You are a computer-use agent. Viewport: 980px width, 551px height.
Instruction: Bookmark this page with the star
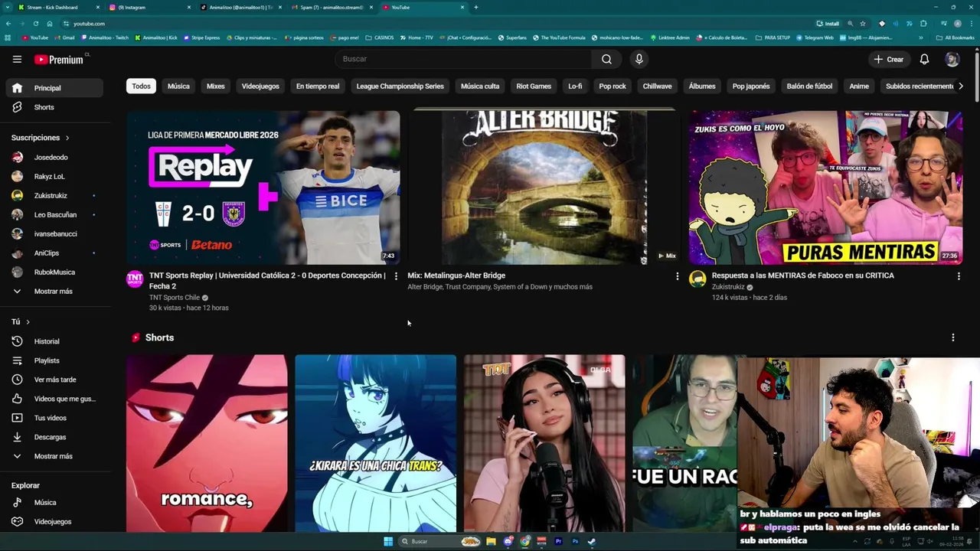863,24
